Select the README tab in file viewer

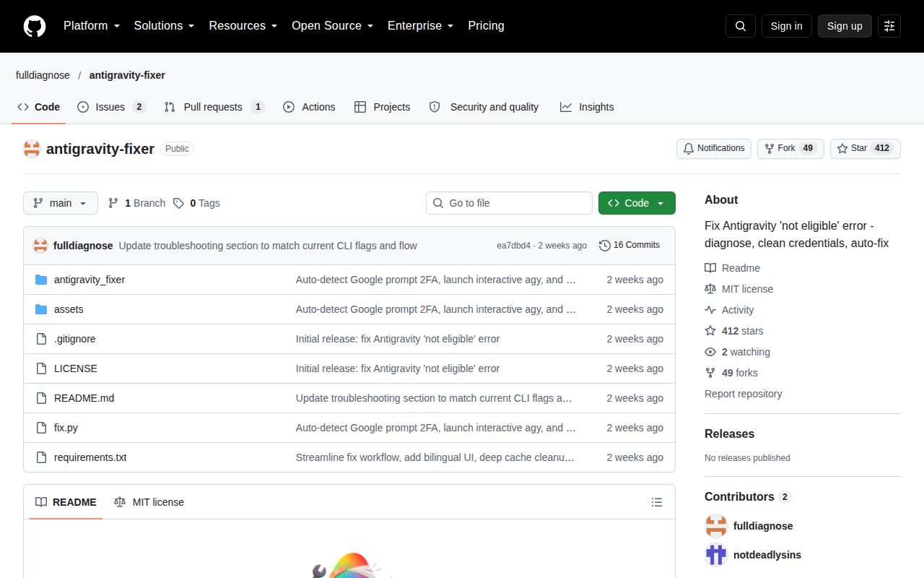66,502
